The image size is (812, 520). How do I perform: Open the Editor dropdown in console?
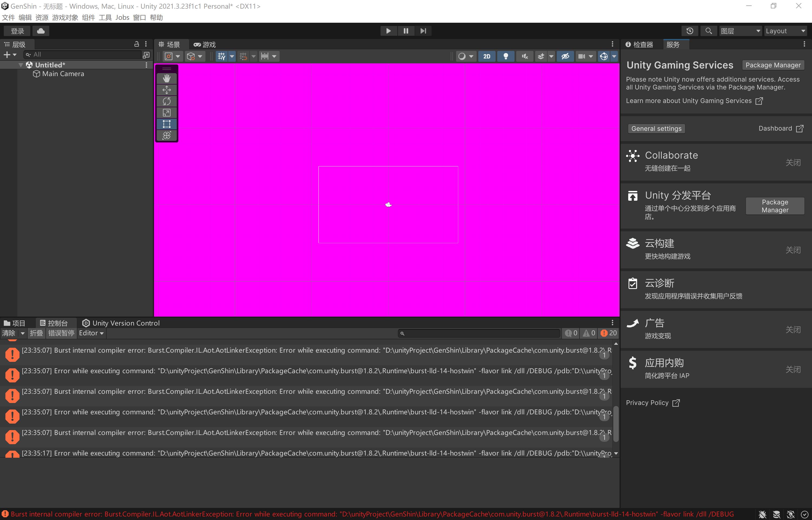coord(91,333)
